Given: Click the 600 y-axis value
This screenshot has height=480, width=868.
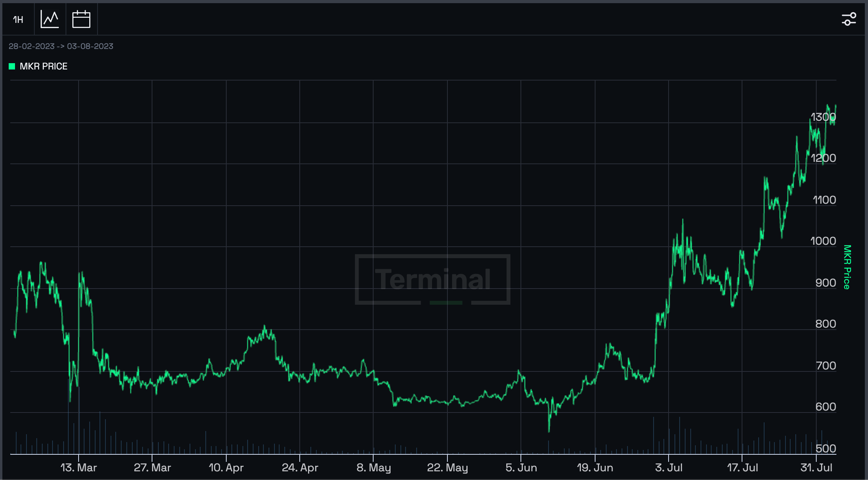Looking at the screenshot, I should [x=826, y=407].
